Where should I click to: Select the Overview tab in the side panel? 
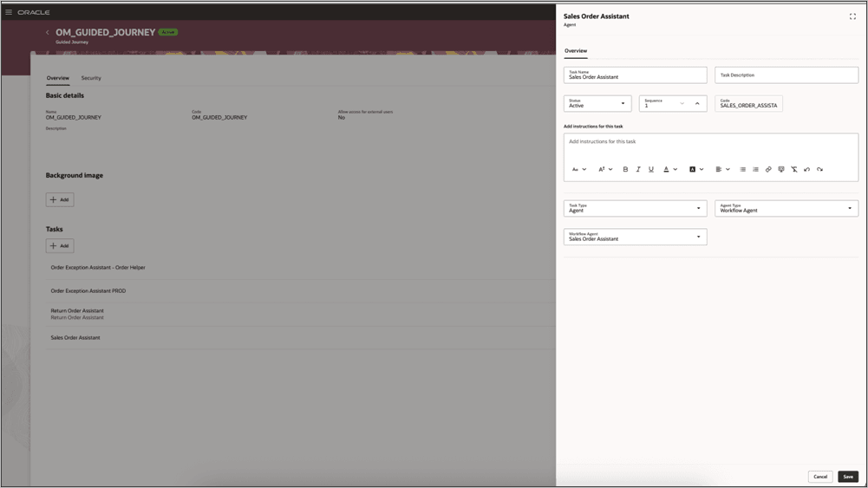(576, 51)
